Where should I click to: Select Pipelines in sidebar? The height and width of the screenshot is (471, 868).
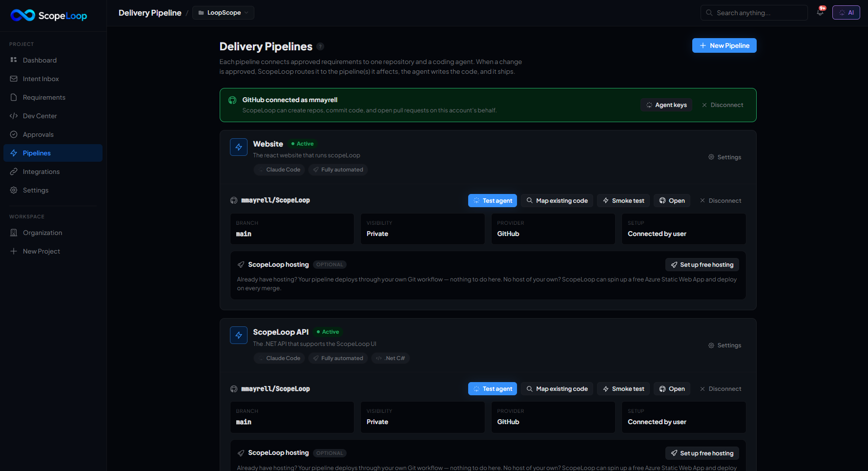53,153
